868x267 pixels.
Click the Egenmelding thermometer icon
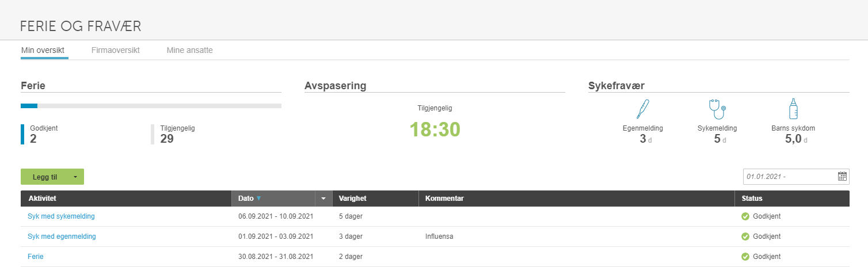[643, 109]
